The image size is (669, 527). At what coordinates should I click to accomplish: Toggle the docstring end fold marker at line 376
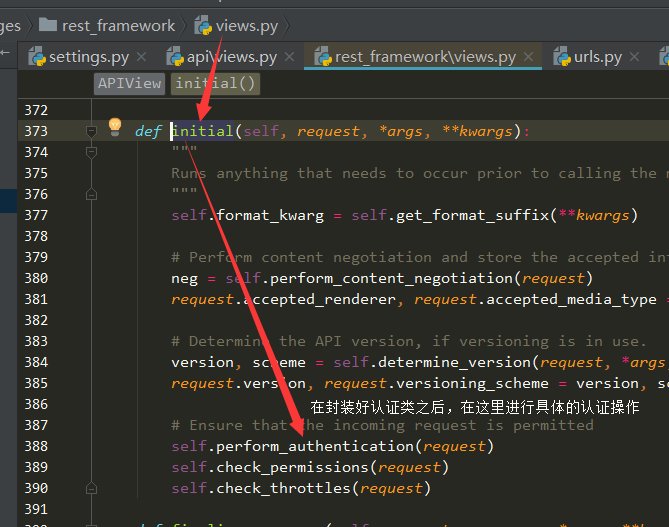[x=91, y=195]
